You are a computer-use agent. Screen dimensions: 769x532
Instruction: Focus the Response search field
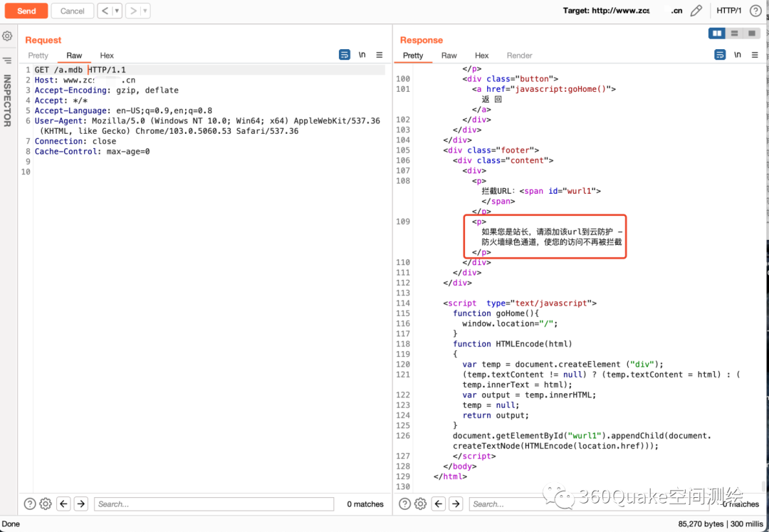tap(589, 504)
